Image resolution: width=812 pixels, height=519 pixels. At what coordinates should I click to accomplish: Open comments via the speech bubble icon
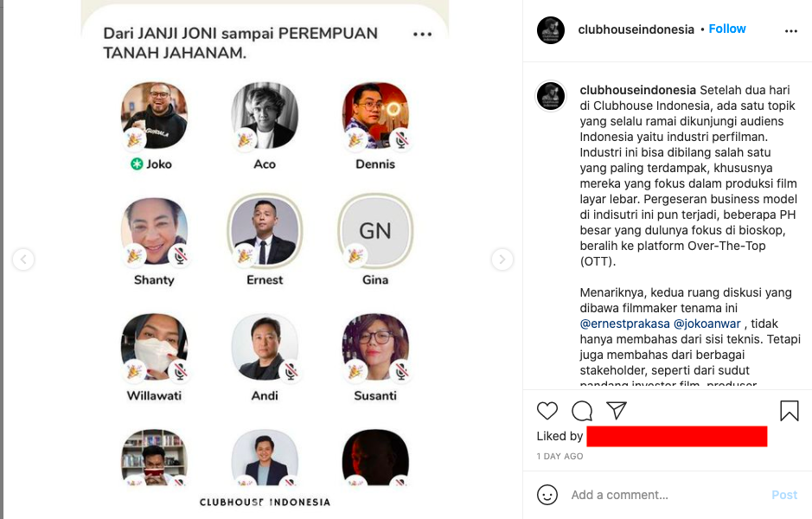(x=582, y=411)
